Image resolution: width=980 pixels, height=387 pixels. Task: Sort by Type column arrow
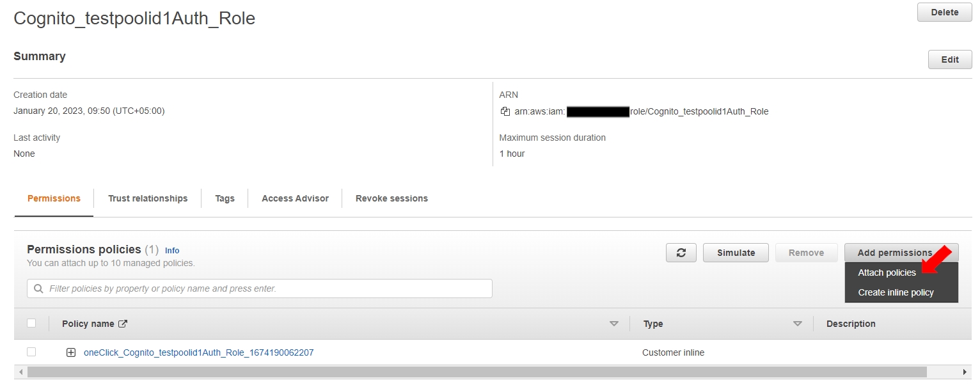click(x=797, y=324)
